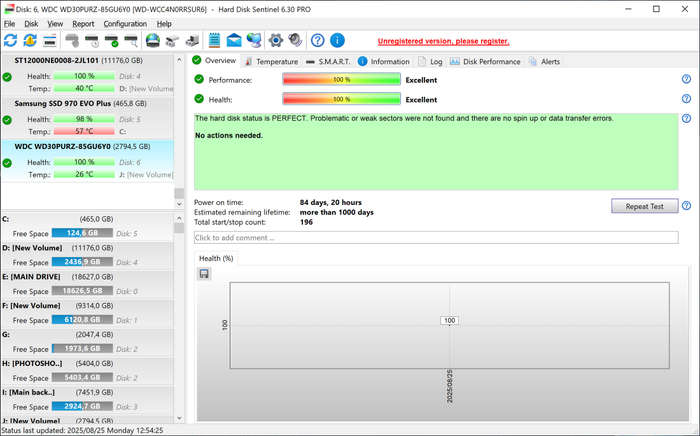Click the globe-on-disk toolbar icon
This screenshot has height=436, width=700.
tap(153, 41)
